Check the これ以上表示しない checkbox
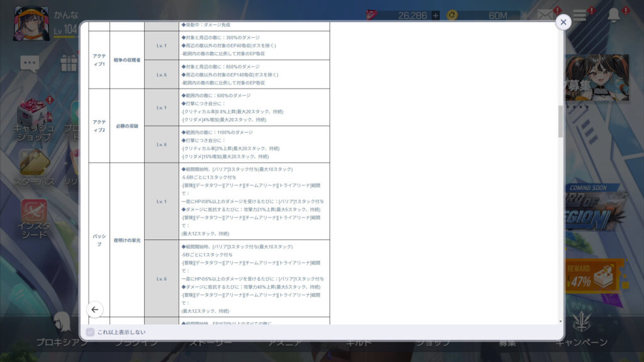 pos(90,332)
